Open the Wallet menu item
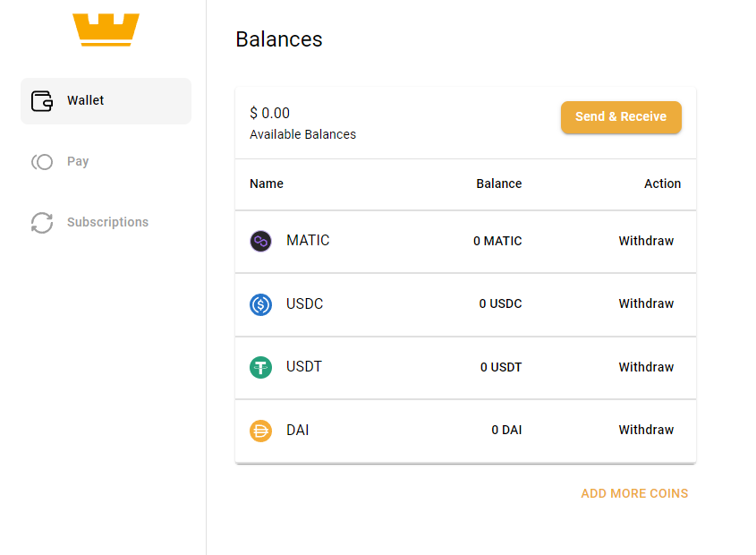The height and width of the screenshot is (555, 756). (86, 101)
